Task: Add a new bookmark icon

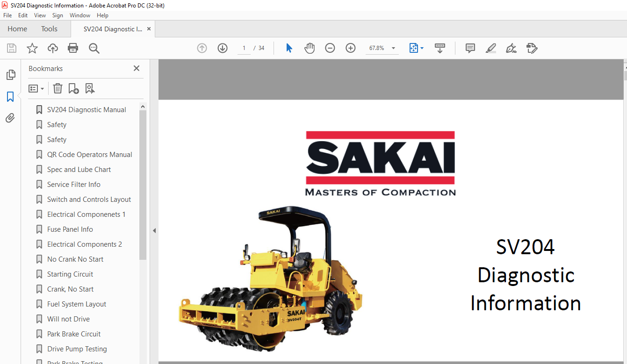Action: point(73,88)
